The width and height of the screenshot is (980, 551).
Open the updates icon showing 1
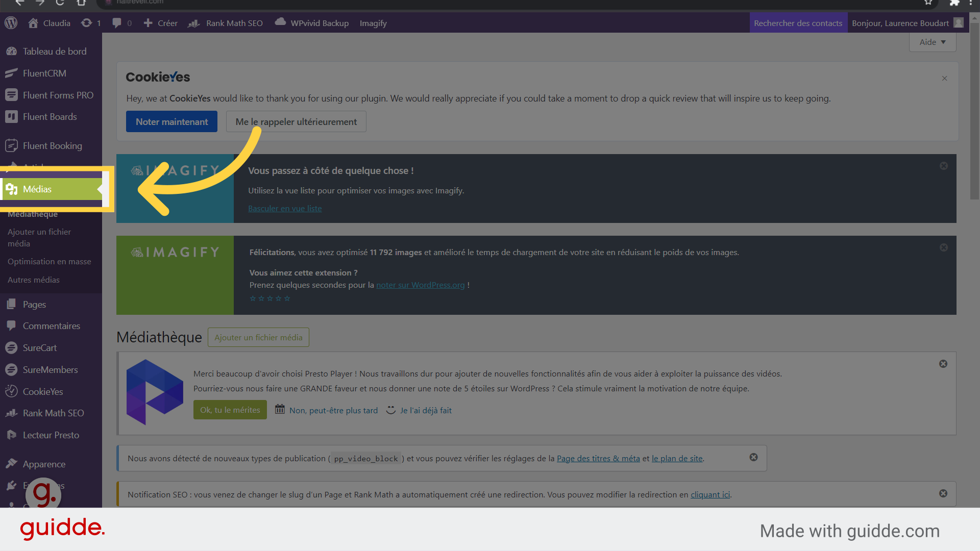(x=91, y=23)
